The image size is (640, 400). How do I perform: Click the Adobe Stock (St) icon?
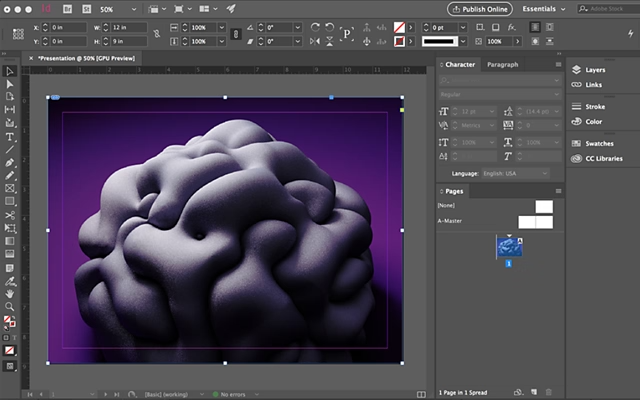[x=84, y=8]
